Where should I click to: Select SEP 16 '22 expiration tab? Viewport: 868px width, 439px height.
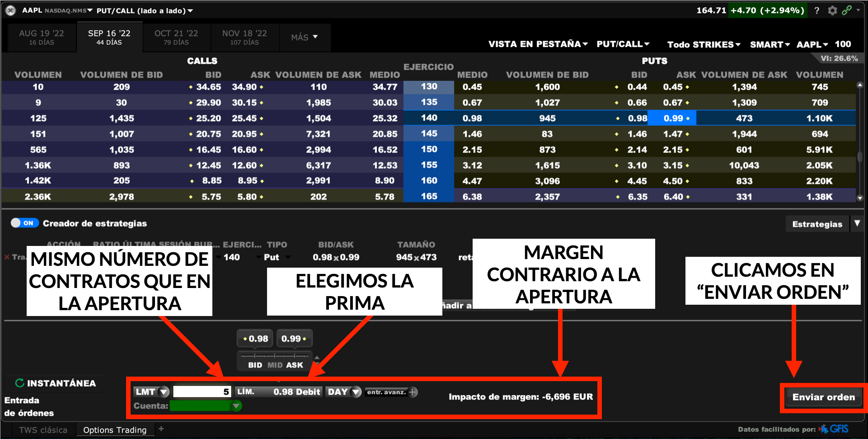[109, 37]
